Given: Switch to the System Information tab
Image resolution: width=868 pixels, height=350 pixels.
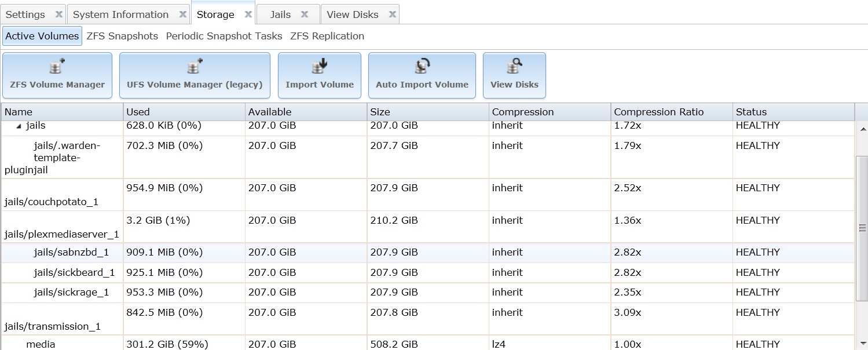Looking at the screenshot, I should (120, 14).
